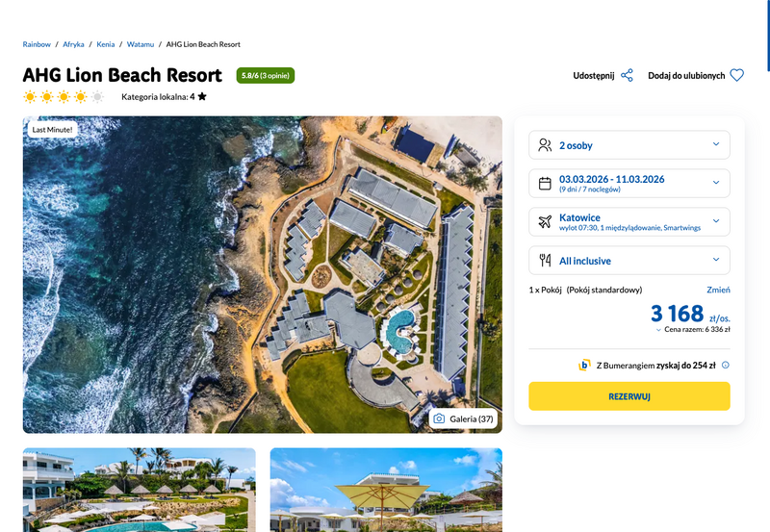Viewport: 770px width, 532px height.
Task: Expand the Katowice departure dropdown
Action: [629, 222]
